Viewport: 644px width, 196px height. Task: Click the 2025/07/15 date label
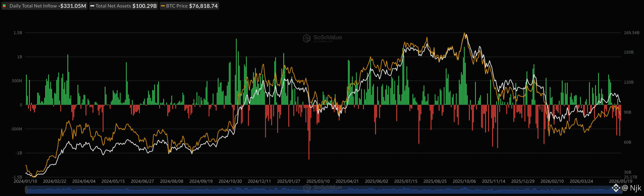(406, 182)
